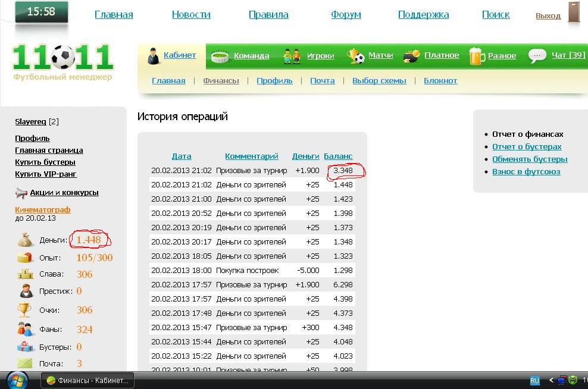
Task: Click the Windows Start button
Action: click(x=17, y=380)
